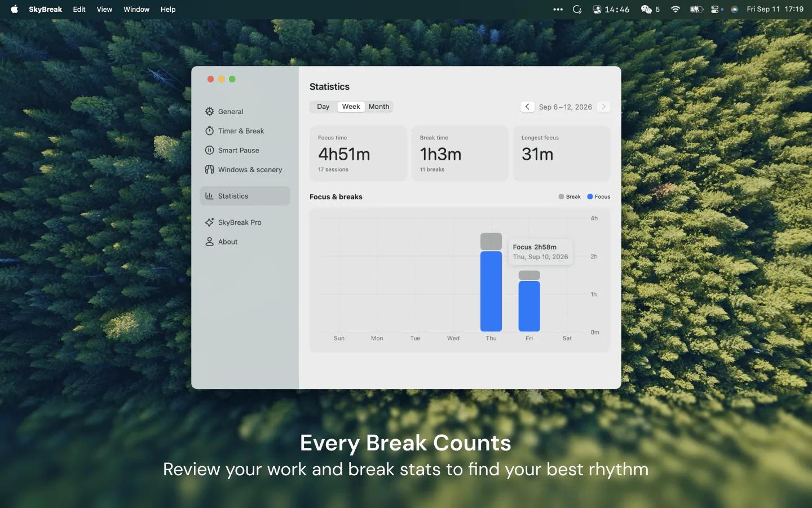Click the three-dots overflow menu bar icon

coord(558,9)
